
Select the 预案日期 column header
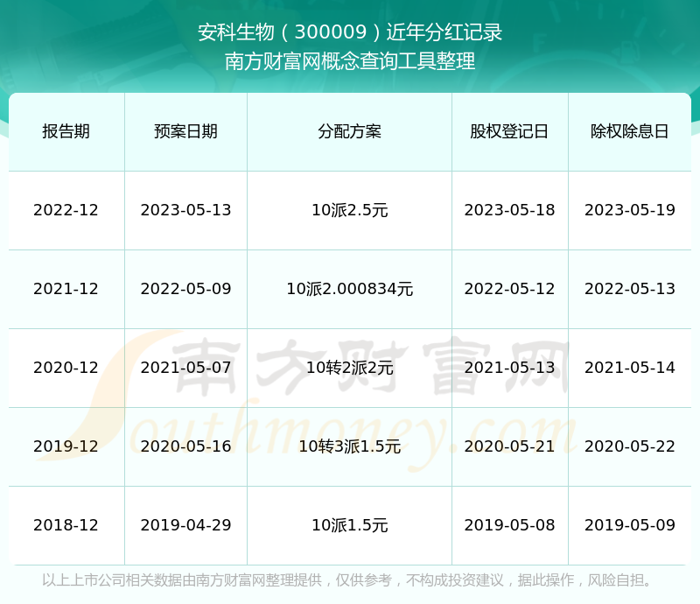185,131
